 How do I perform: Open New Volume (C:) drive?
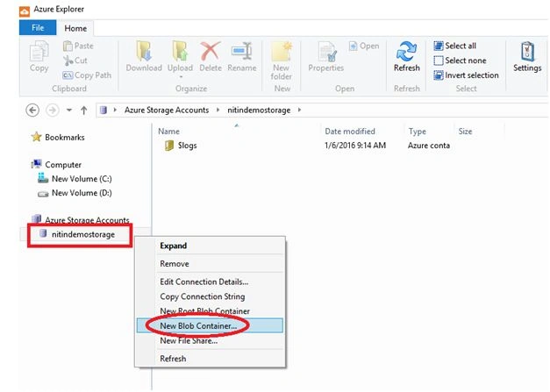[x=75, y=179]
